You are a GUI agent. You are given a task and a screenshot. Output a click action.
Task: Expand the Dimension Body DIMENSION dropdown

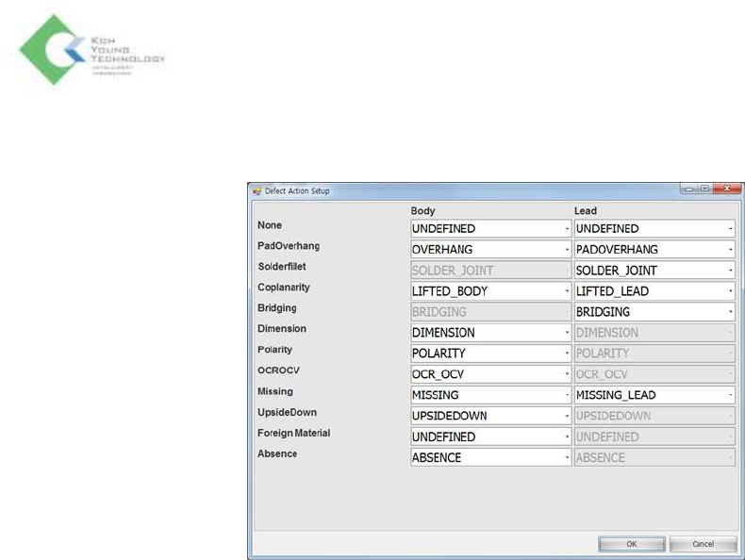(490, 333)
